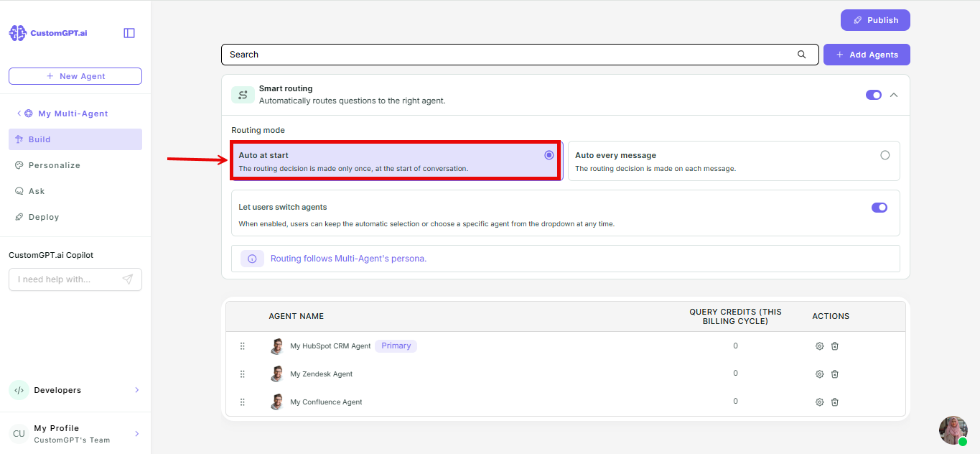This screenshot has height=454, width=980.
Task: Expand the My Profile menu arrow
Action: point(137,434)
